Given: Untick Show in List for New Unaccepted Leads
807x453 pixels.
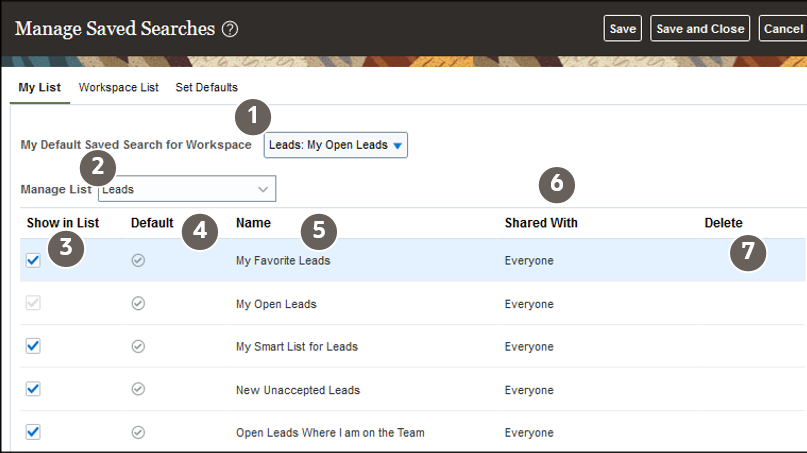Looking at the screenshot, I should tap(33, 389).
